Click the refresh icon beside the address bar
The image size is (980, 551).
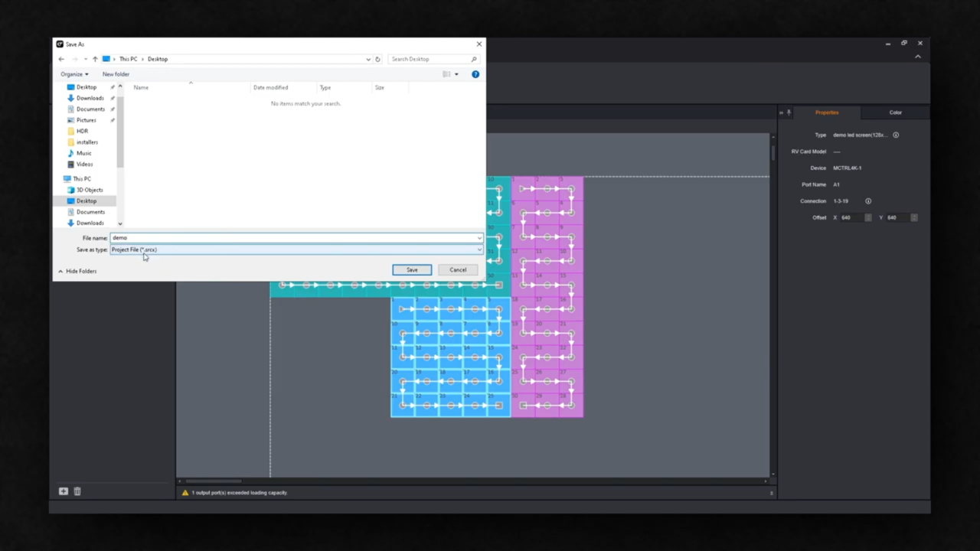click(377, 59)
